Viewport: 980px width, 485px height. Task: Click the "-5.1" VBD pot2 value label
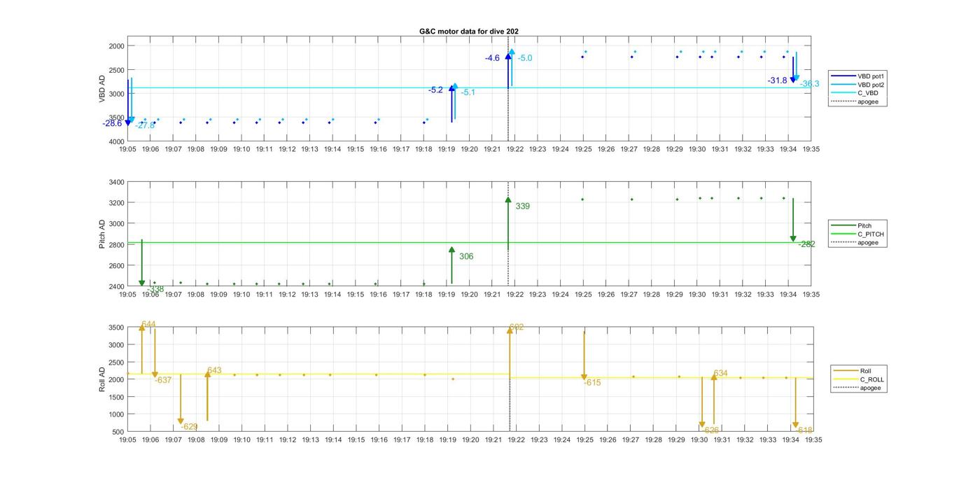point(468,92)
